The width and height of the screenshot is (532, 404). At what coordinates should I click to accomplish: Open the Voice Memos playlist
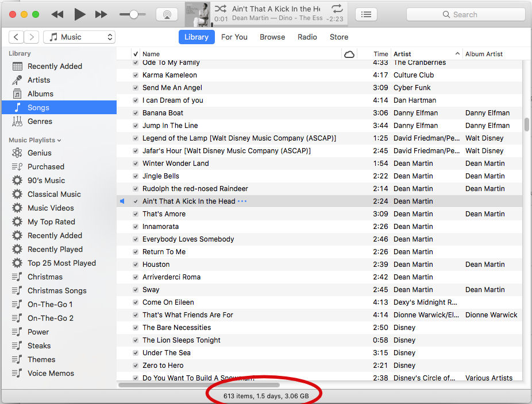tap(59, 374)
